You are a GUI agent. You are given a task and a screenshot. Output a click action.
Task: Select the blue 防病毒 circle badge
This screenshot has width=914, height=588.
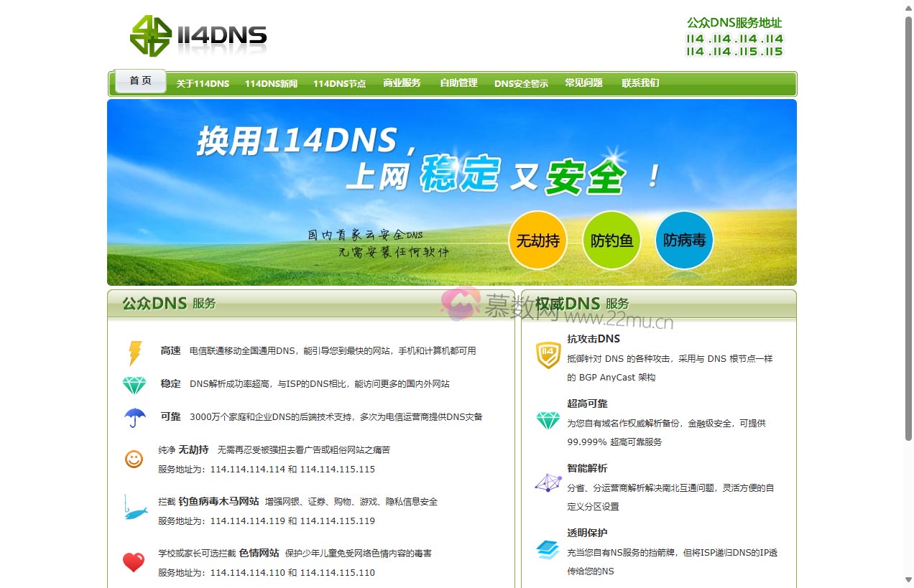[x=684, y=241]
